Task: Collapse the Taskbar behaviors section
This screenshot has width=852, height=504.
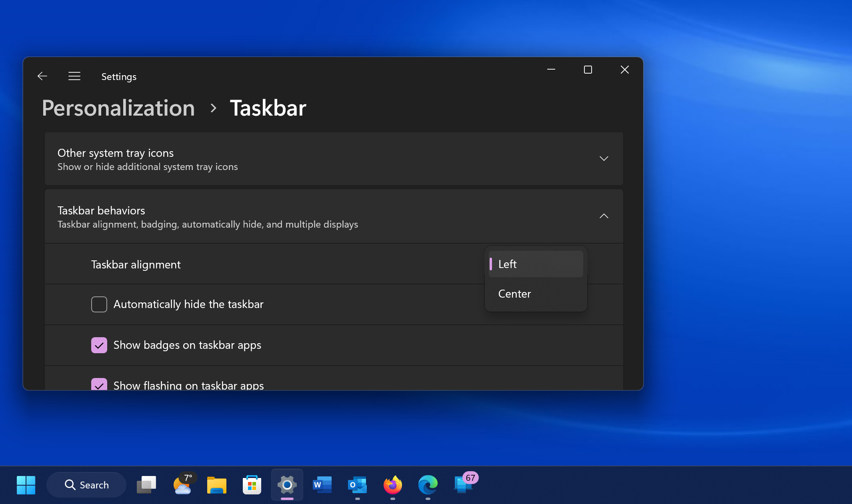Action: coord(604,216)
